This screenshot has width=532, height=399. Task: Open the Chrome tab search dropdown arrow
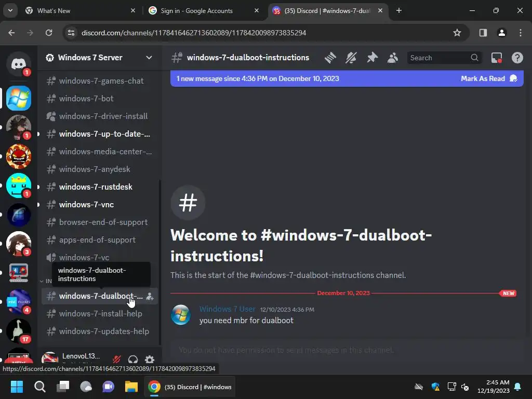click(10, 10)
